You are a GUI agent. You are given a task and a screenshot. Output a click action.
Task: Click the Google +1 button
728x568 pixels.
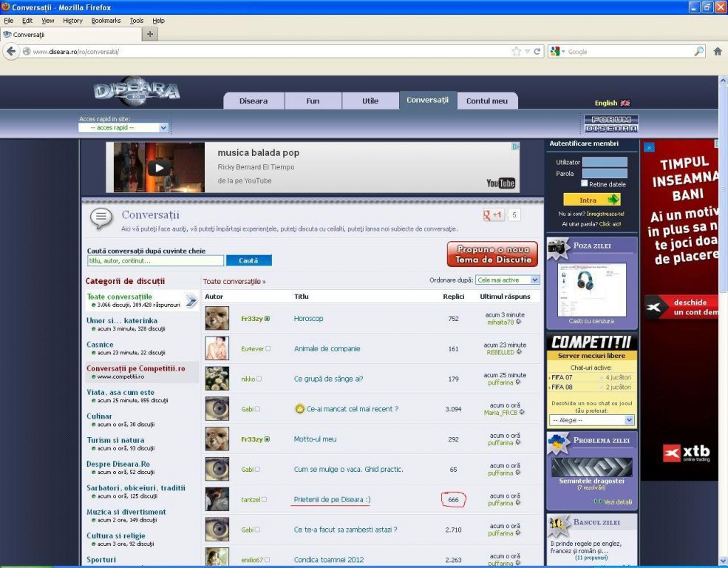[x=493, y=215]
